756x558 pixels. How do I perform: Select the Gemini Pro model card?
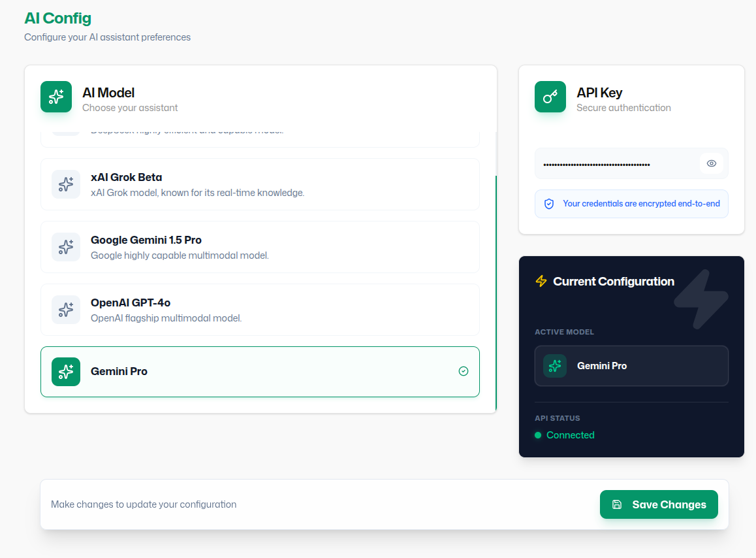point(260,372)
